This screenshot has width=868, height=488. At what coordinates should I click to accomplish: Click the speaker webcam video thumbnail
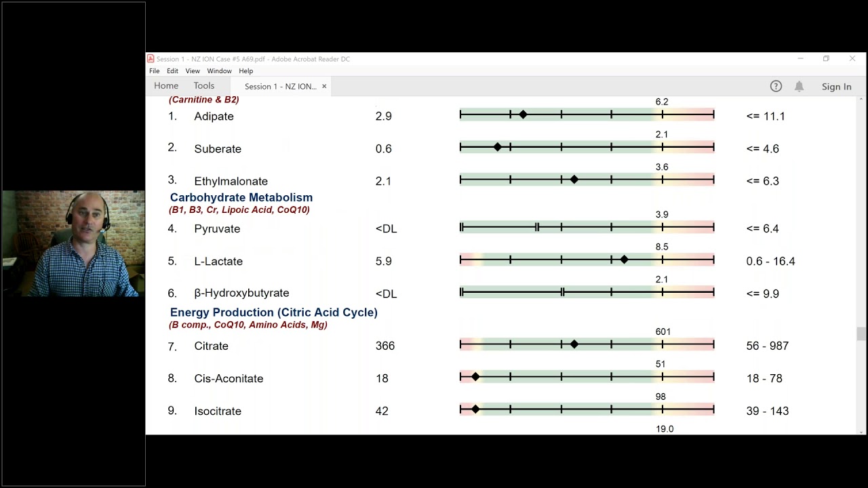click(73, 244)
